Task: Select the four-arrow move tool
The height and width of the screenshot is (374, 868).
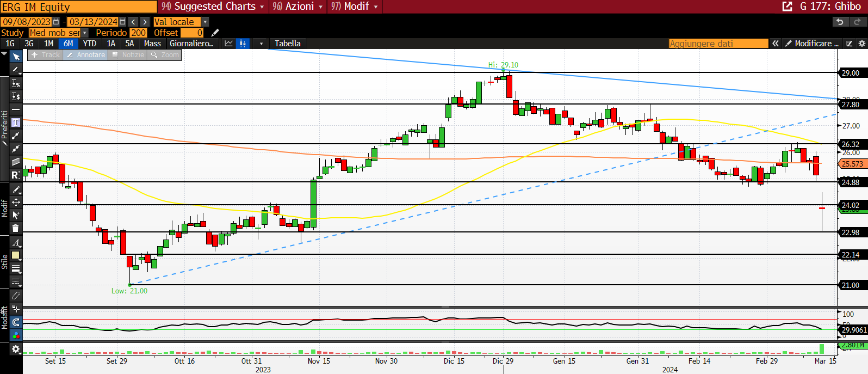Action: 16,202
